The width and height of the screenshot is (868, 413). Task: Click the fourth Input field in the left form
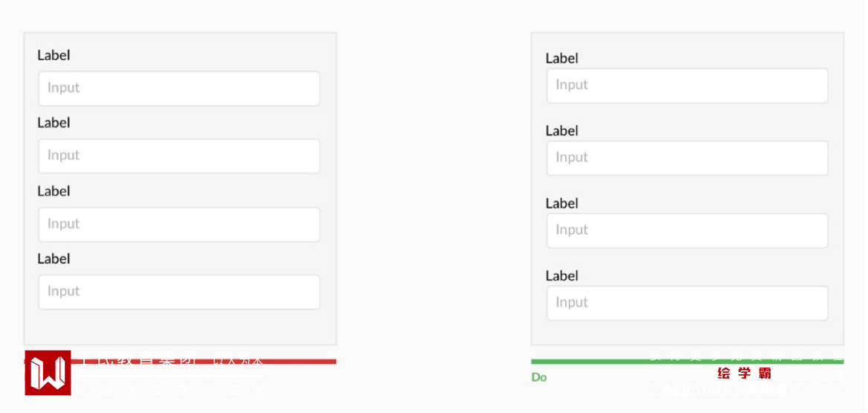click(179, 292)
